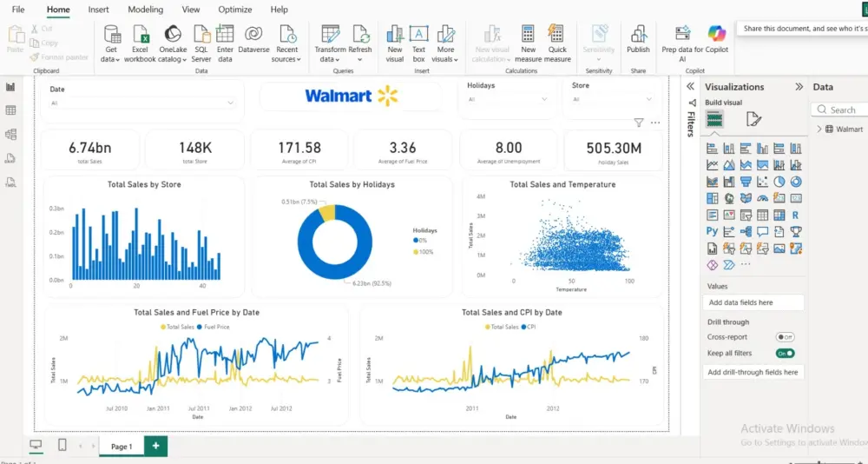The width and height of the screenshot is (868, 464).
Task: Toggle the Cross-report switch
Action: click(x=785, y=337)
